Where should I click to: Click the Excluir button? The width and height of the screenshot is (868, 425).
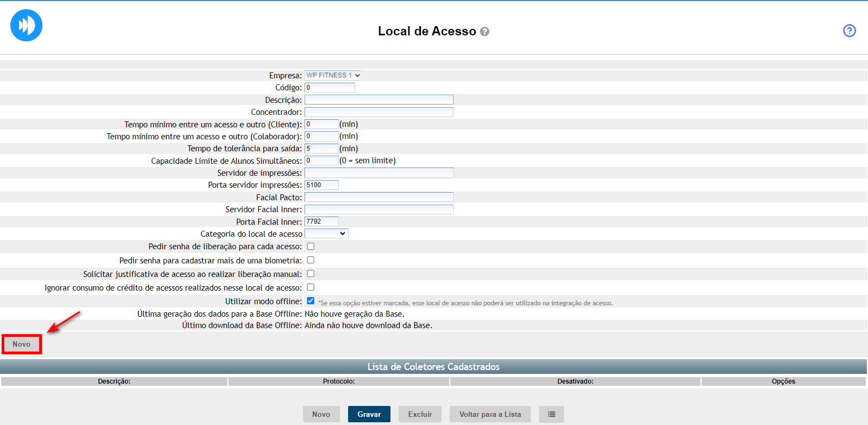(x=420, y=414)
